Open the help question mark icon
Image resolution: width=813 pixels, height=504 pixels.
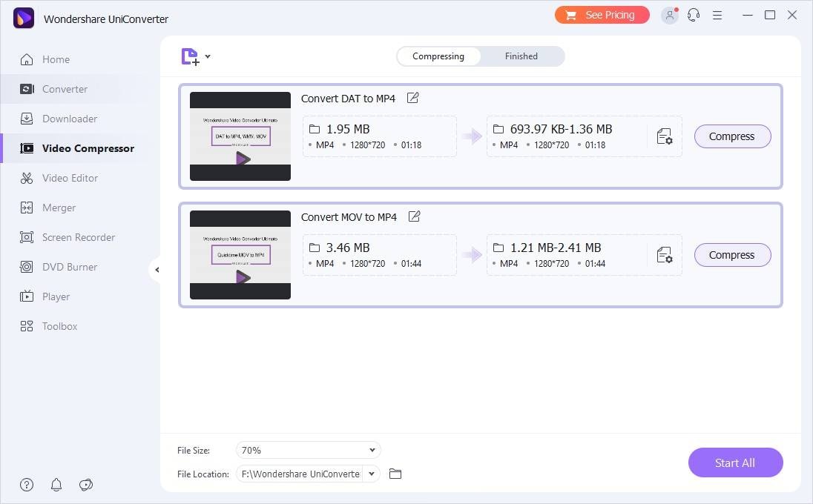tap(27, 485)
